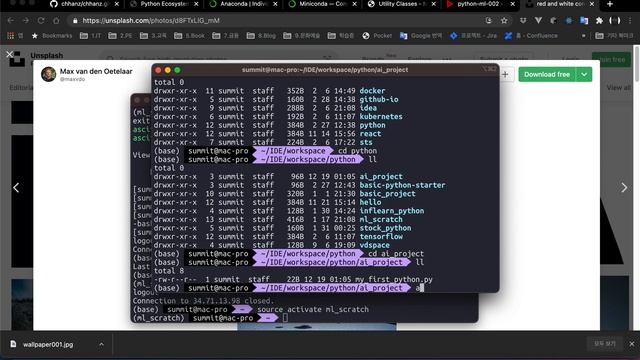
Task: Open the Google Translate bookmark
Action: (421, 36)
